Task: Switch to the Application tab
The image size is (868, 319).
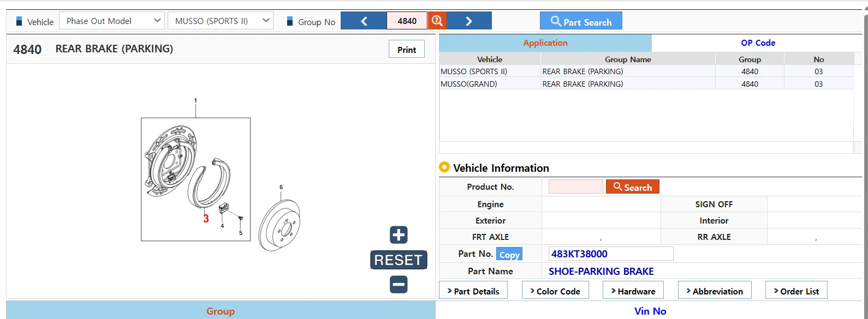Action: click(545, 43)
